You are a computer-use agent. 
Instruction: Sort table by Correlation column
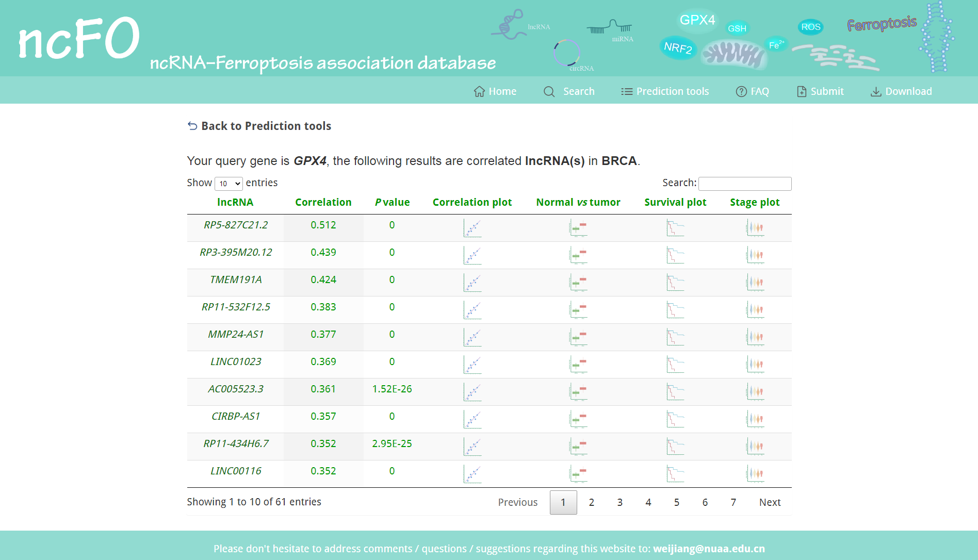323,202
